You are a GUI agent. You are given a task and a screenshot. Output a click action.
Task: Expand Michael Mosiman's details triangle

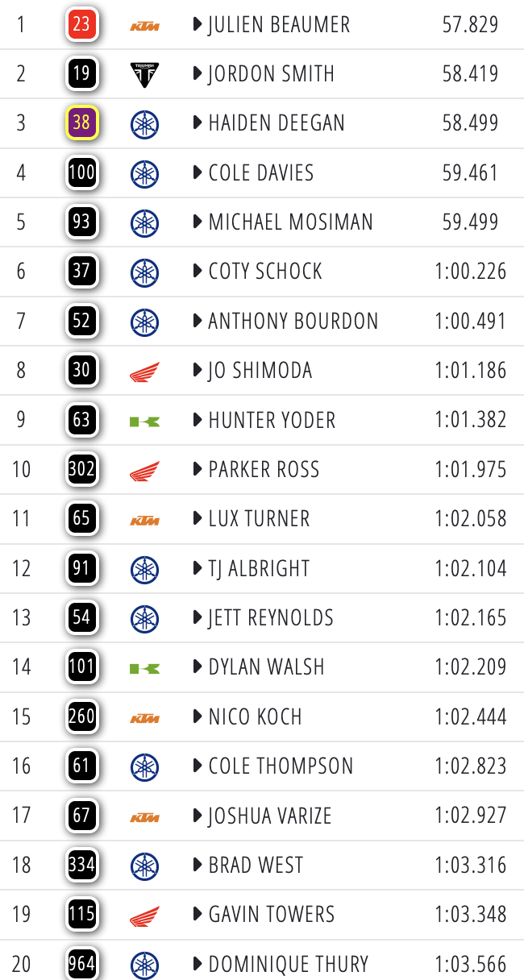[x=198, y=222]
